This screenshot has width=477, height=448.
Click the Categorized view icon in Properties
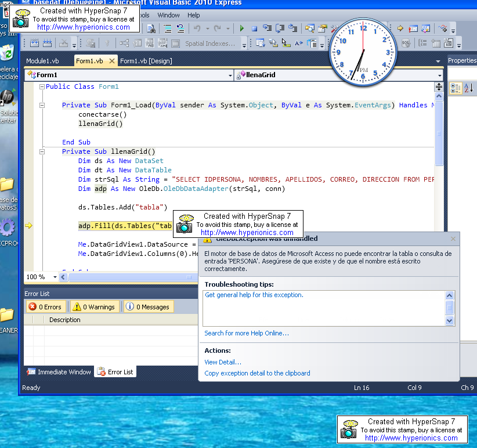pyautogui.click(x=456, y=88)
